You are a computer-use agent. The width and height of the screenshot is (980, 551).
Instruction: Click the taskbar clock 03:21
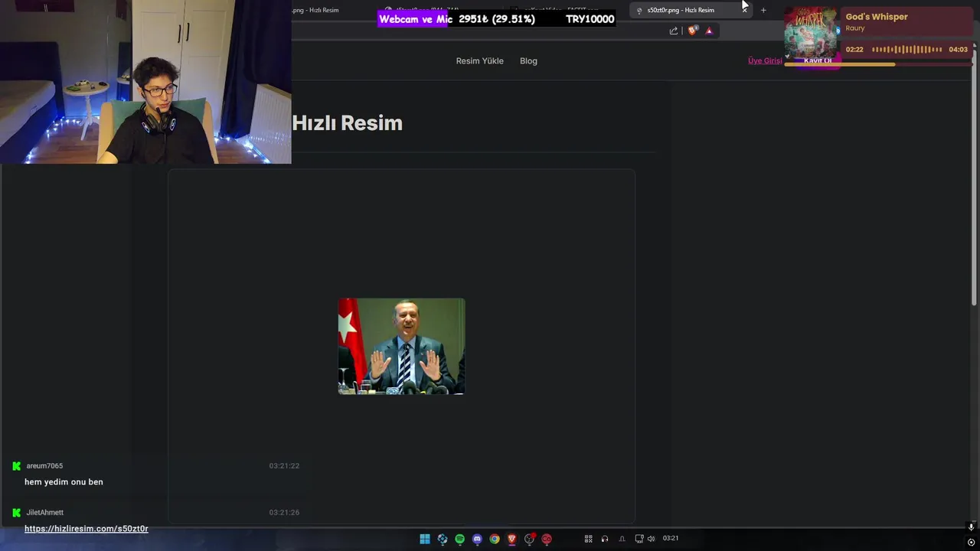tap(671, 538)
